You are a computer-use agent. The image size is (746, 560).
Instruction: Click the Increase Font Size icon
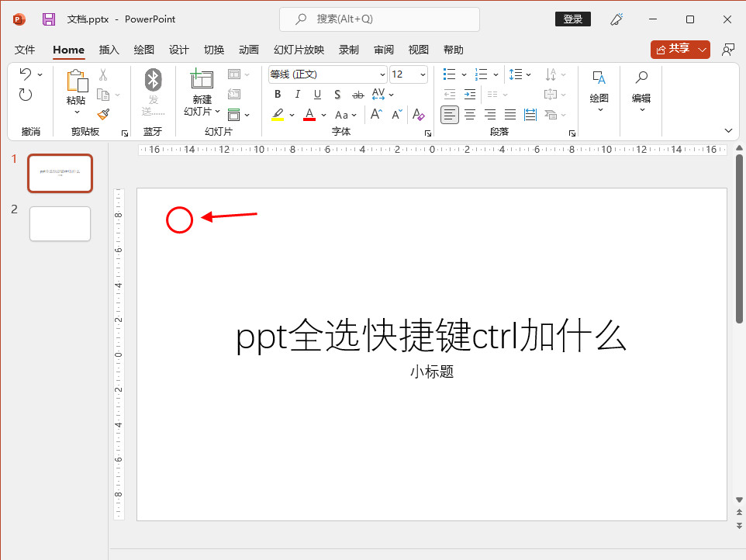tap(376, 115)
